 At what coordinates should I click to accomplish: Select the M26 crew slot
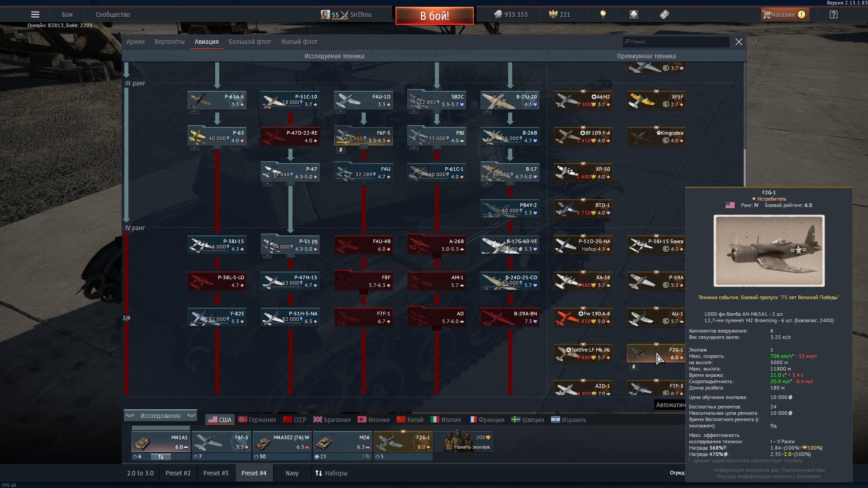pyautogui.click(x=342, y=441)
